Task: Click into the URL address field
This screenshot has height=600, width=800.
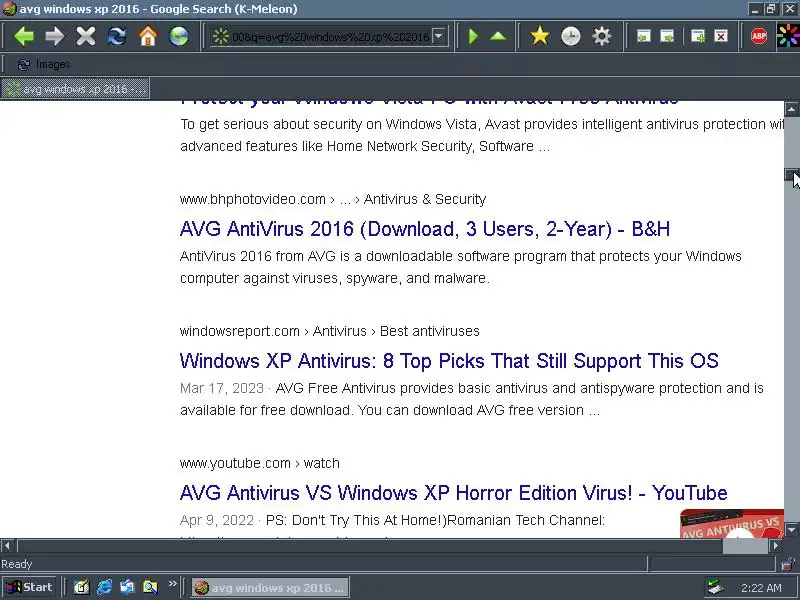Action: click(330, 37)
